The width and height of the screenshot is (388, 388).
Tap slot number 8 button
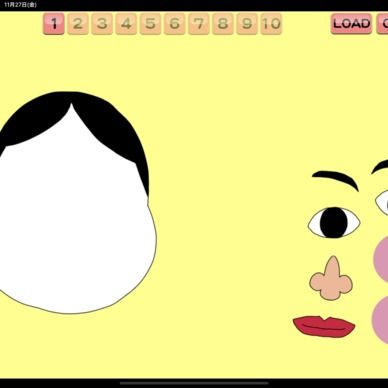point(223,24)
